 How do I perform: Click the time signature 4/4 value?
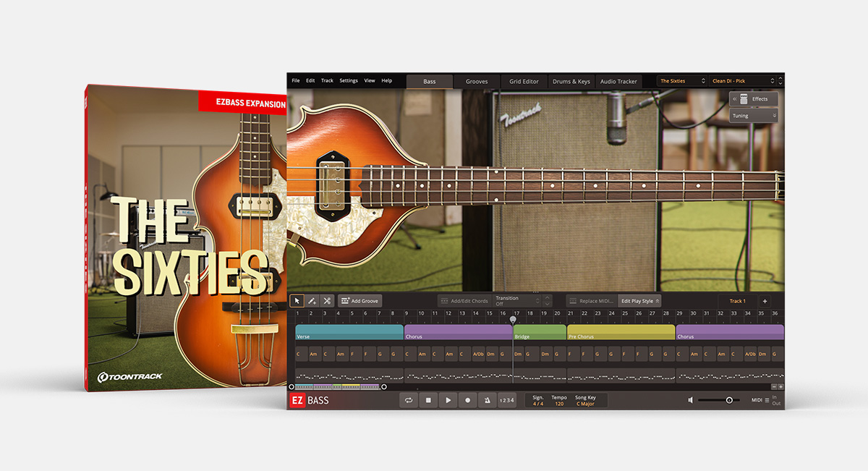point(538,404)
